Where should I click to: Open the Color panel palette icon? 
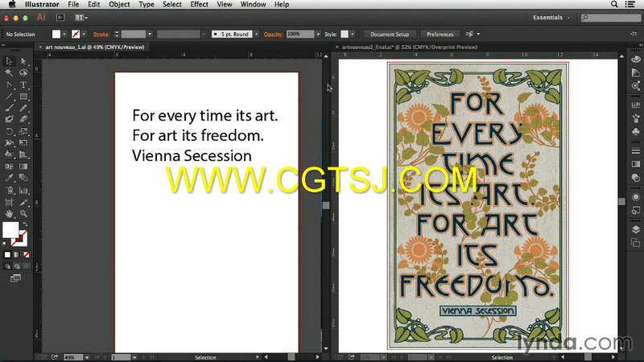[x=636, y=60]
